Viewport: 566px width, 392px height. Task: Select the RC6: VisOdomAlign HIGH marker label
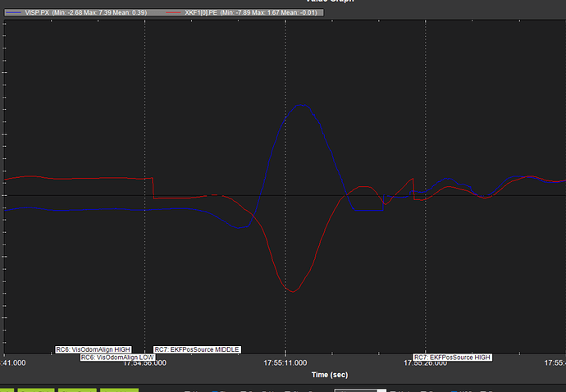click(93, 349)
